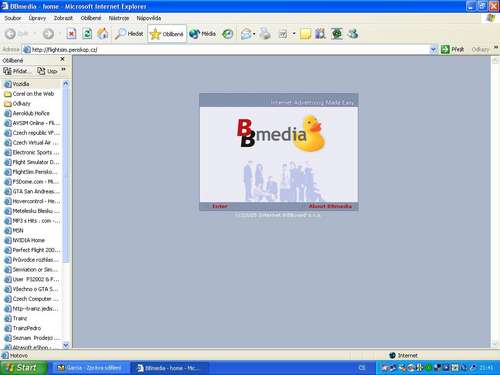
Task: Open the History toolbar icon
Action: (228, 34)
